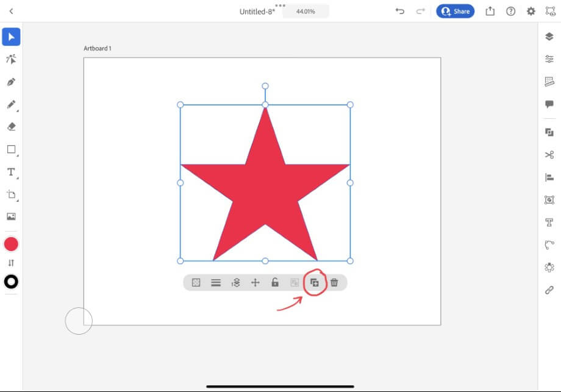
Task: Select the Selection arrow tool
Action: pyautogui.click(x=11, y=37)
